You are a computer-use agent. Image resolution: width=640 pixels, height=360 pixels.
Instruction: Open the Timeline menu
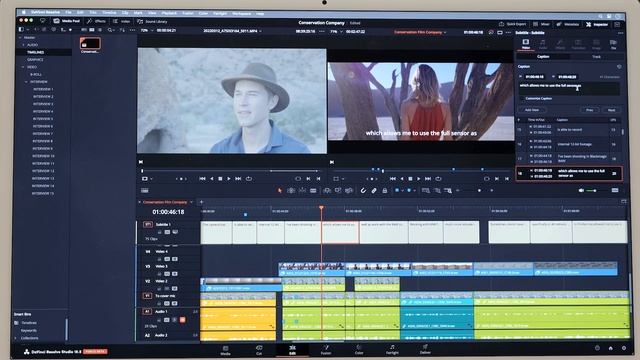(x=109, y=13)
